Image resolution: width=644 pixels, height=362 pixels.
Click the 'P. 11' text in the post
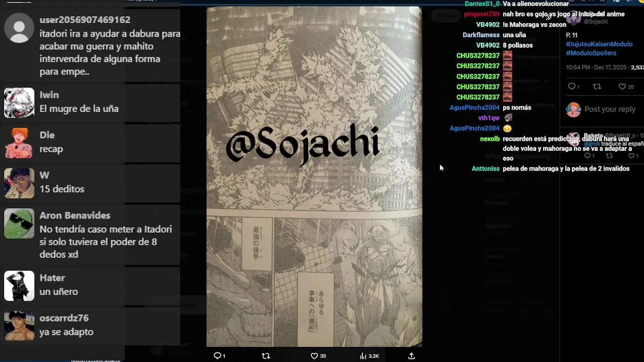coord(572,35)
